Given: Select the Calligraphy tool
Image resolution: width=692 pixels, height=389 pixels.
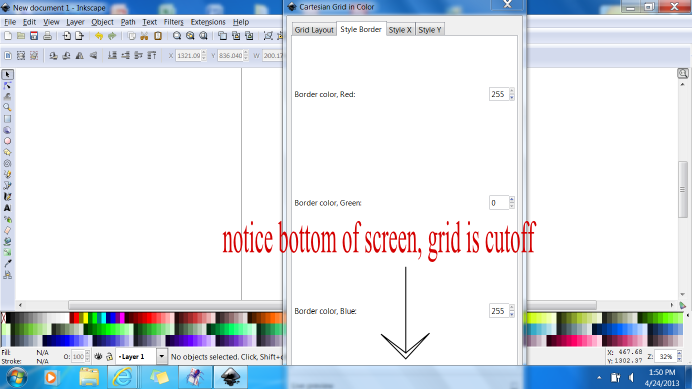Looking at the screenshot, I should click(8, 196).
